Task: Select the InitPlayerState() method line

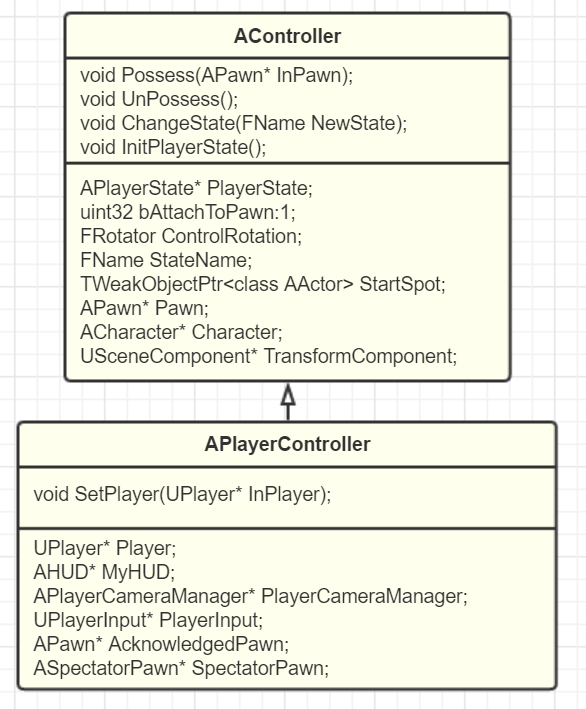Action: (173, 147)
